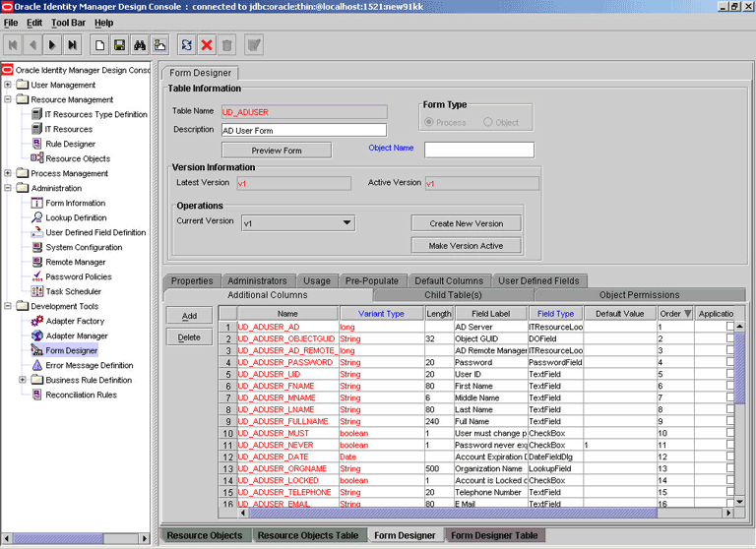Click the greyed checklist toolbar icon
The image size is (756, 549).
tap(254, 45)
